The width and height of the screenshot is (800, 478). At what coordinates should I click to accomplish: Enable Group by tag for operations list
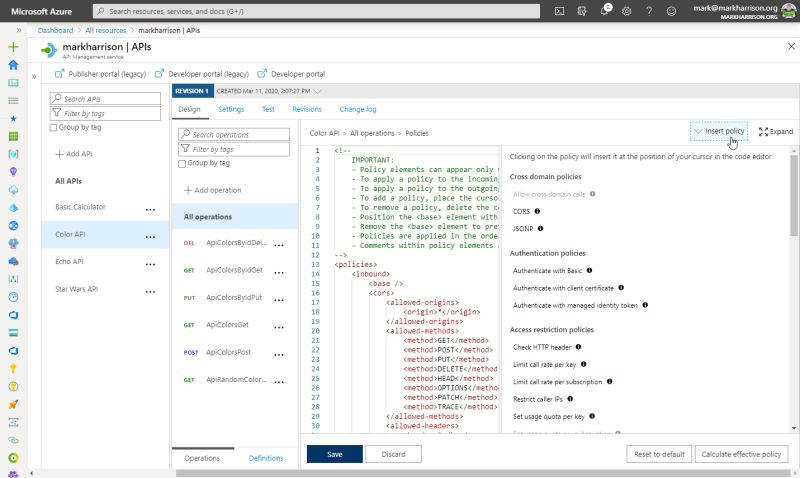click(182, 164)
